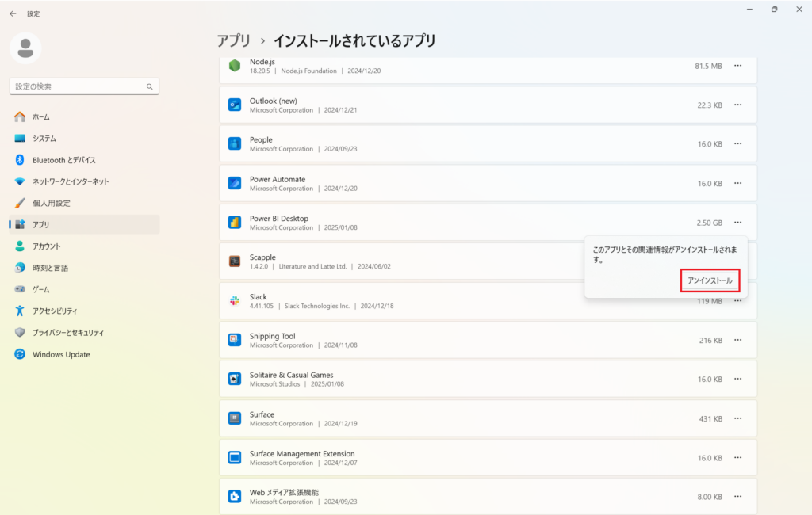Click the Power BI Desktop name text
812x515 pixels.
[x=279, y=219]
